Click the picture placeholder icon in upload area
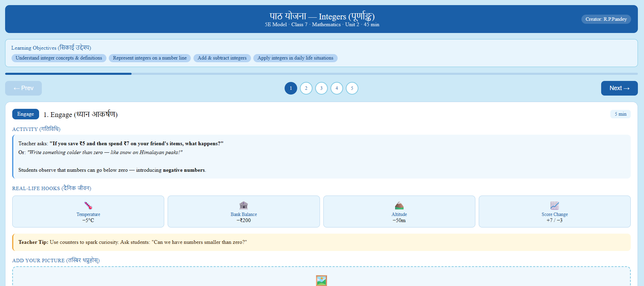 321,281
